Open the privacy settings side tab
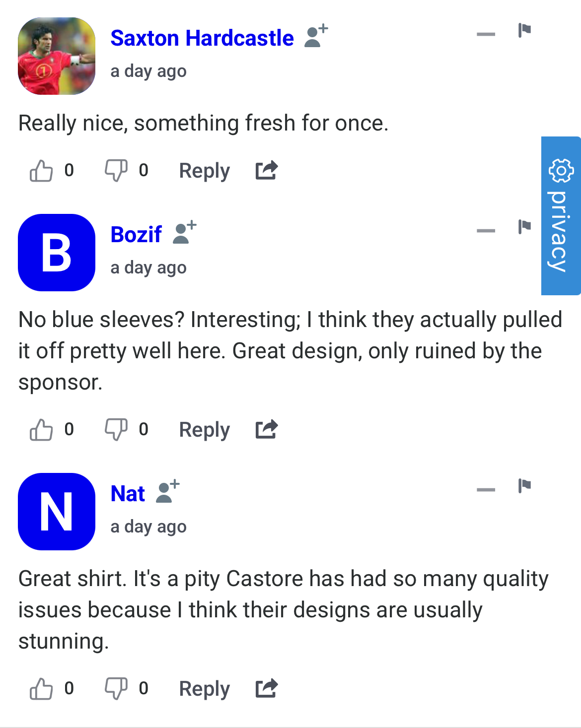Viewport: 581px width, 728px height. pyautogui.click(x=561, y=216)
